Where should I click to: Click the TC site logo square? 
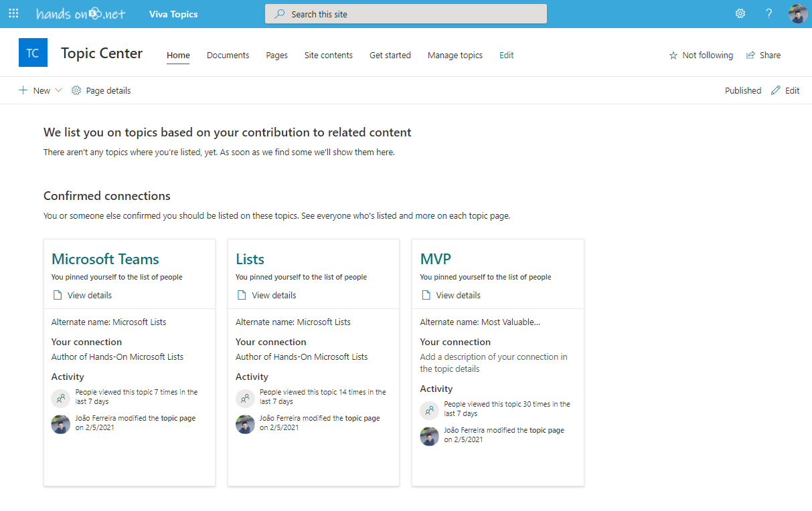[33, 52]
